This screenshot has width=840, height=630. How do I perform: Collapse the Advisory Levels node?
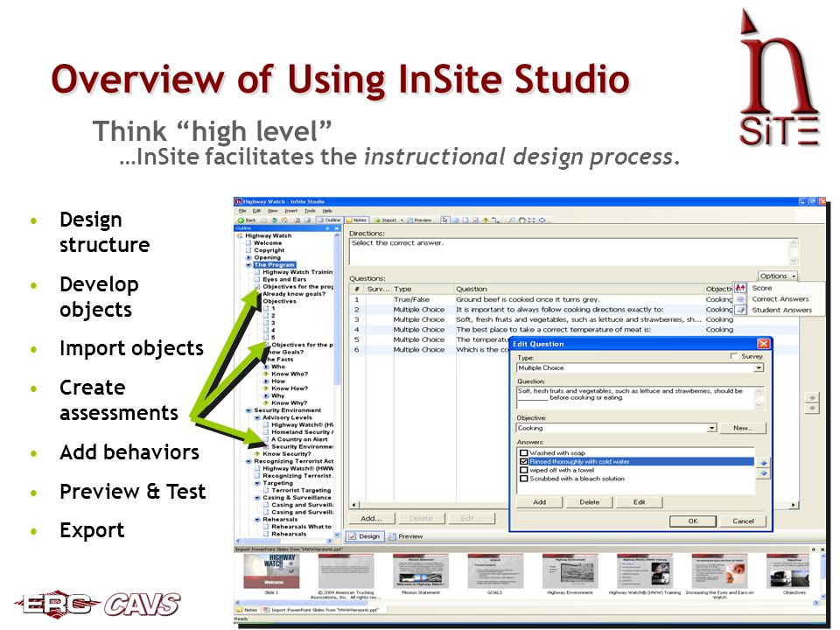(257, 417)
